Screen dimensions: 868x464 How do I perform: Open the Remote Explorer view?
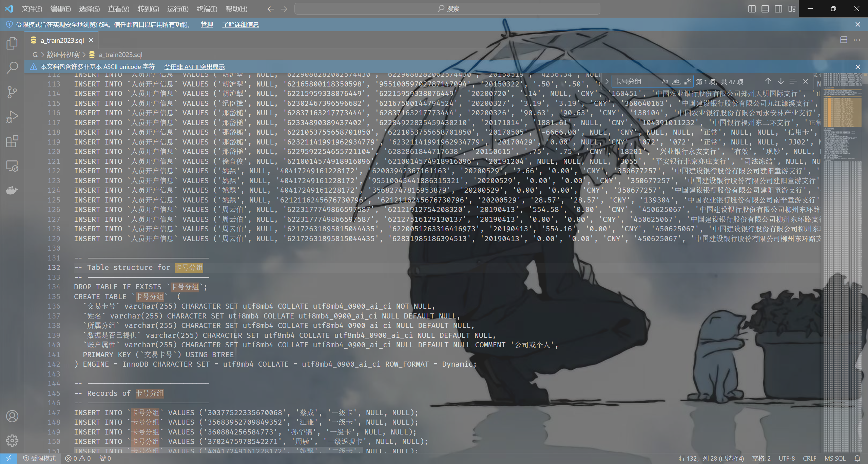(x=12, y=166)
